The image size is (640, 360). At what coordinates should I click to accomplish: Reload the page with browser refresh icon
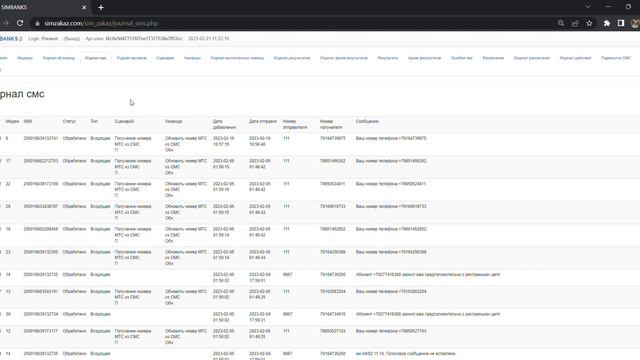pos(20,23)
